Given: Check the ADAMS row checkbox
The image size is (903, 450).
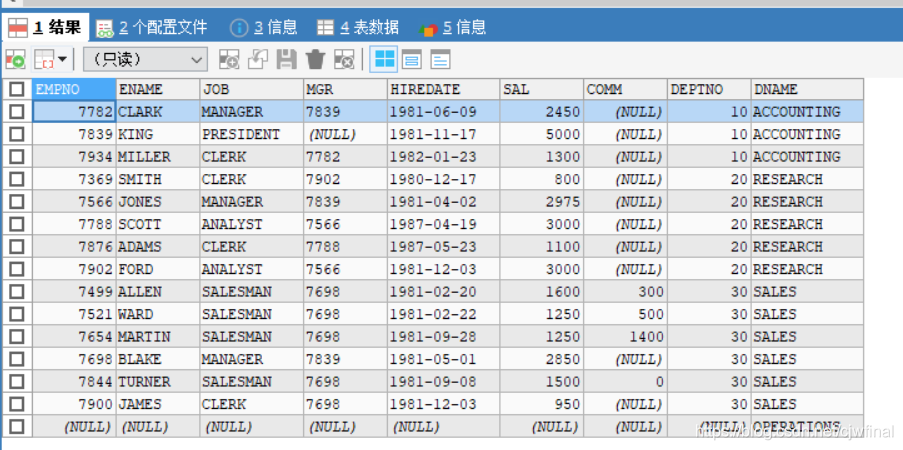Looking at the screenshot, I should click(x=17, y=246).
